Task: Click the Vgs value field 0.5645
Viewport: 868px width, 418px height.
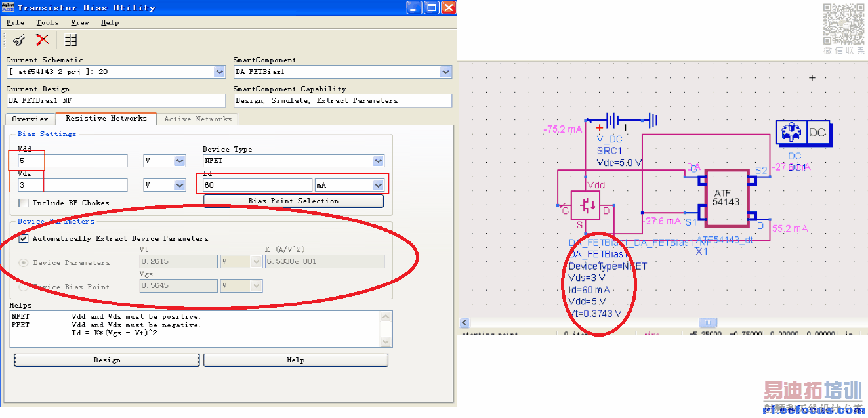Action: pos(178,286)
